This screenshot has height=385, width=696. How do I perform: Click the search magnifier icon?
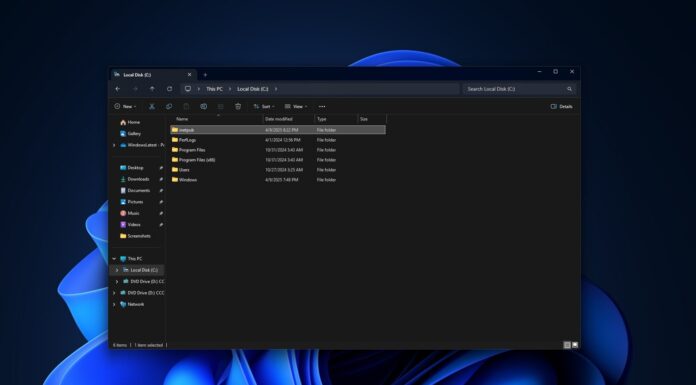tap(569, 89)
